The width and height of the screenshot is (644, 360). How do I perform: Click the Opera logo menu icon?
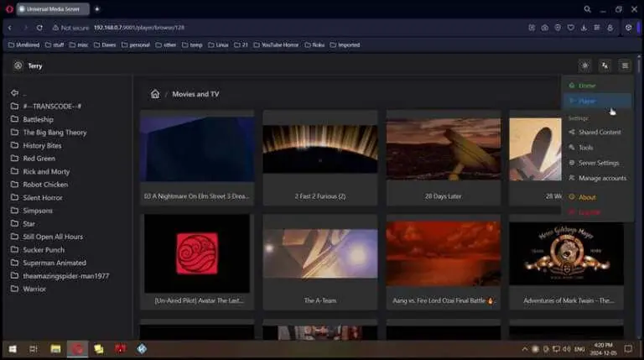point(9,9)
